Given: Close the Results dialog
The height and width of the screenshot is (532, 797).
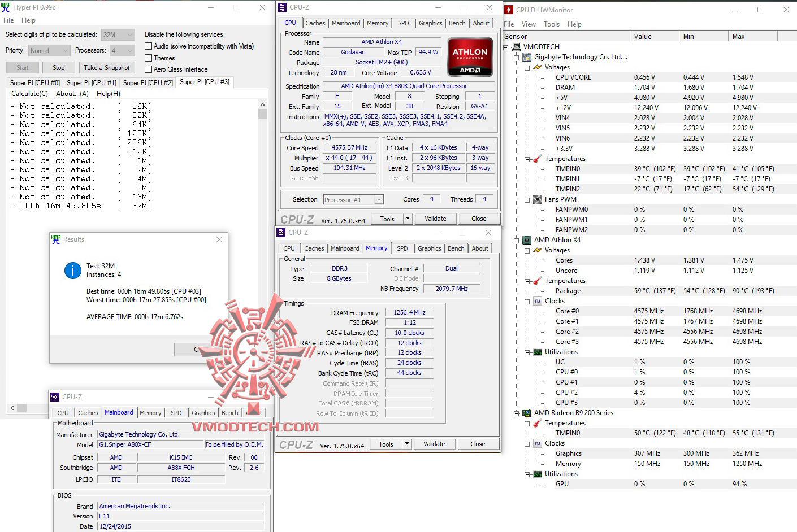Looking at the screenshot, I should tap(219, 239).
